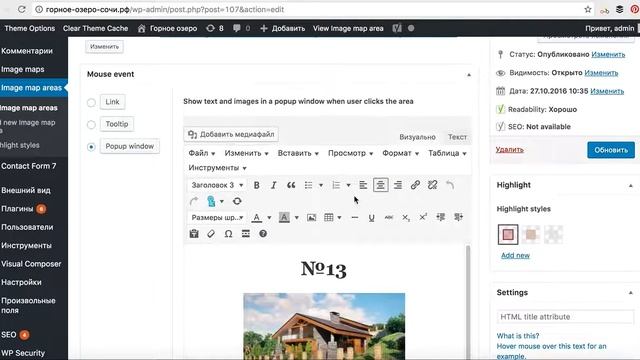Viewport: 640px width, 360px height.
Task: Open numbered list style arrow
Action: click(x=348, y=185)
